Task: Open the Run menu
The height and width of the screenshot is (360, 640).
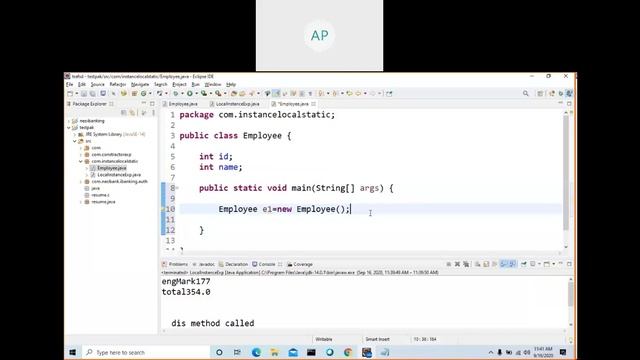Action: click(x=196, y=84)
